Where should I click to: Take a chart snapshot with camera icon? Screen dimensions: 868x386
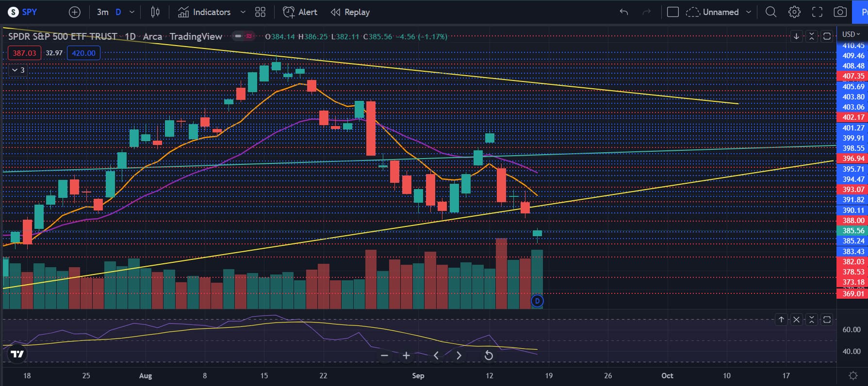tap(840, 12)
